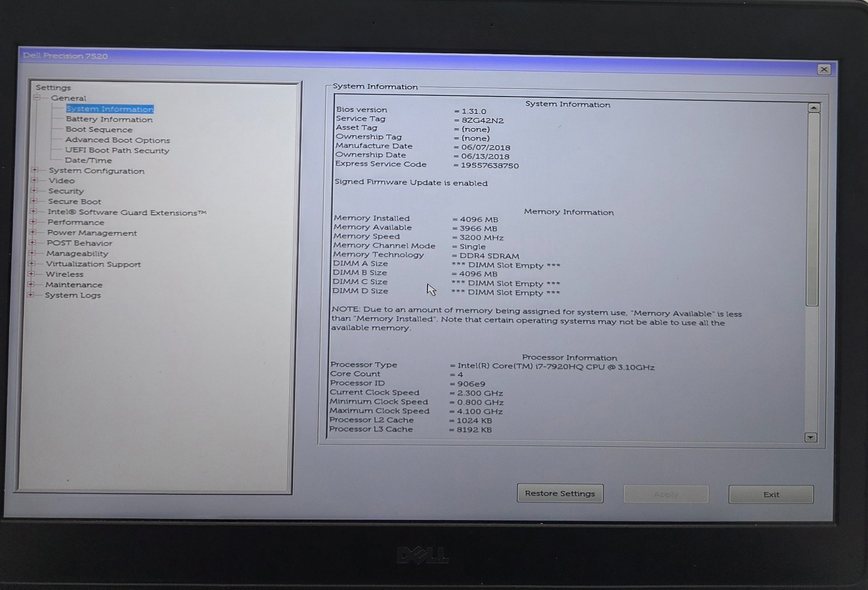Click the Processor L3 Cache 8192 KB

(x=474, y=430)
